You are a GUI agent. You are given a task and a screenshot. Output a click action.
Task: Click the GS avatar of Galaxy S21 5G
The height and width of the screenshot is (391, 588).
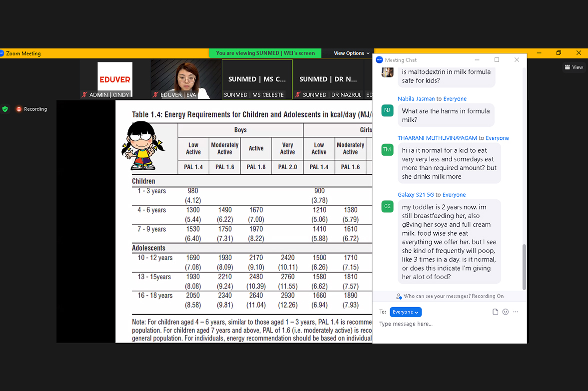click(387, 206)
